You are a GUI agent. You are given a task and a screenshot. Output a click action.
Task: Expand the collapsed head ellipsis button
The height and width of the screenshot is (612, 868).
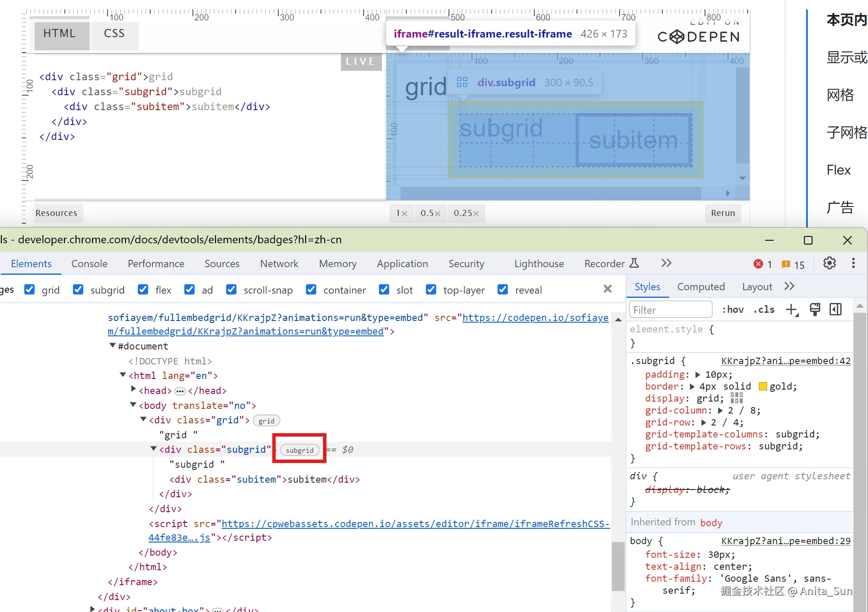[180, 391]
